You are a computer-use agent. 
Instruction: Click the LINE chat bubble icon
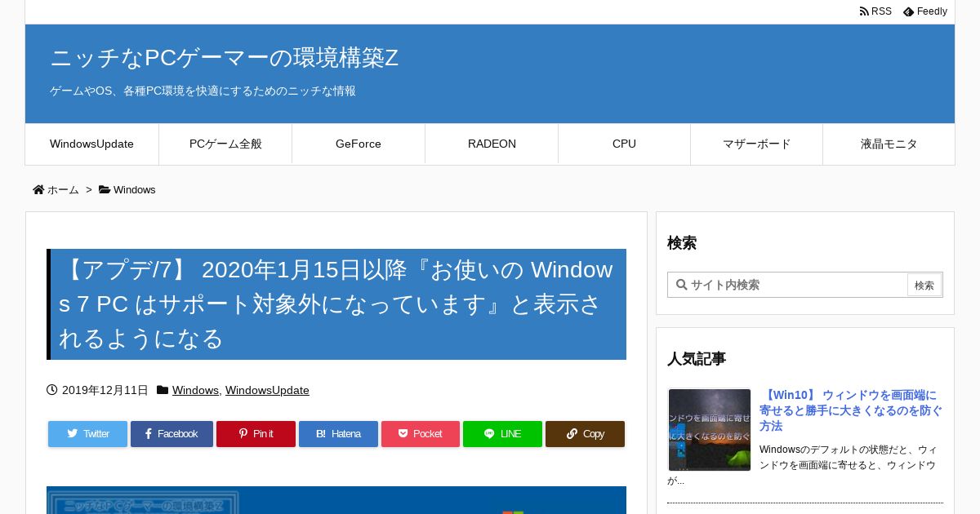tap(489, 434)
